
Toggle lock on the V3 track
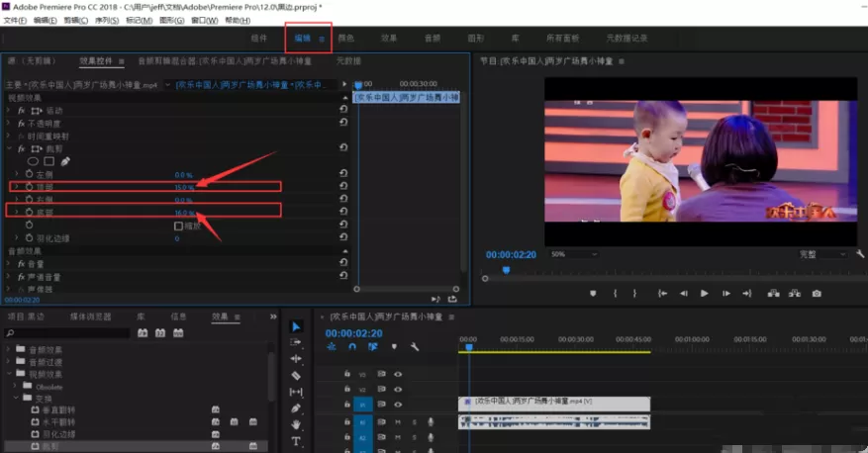(x=347, y=374)
